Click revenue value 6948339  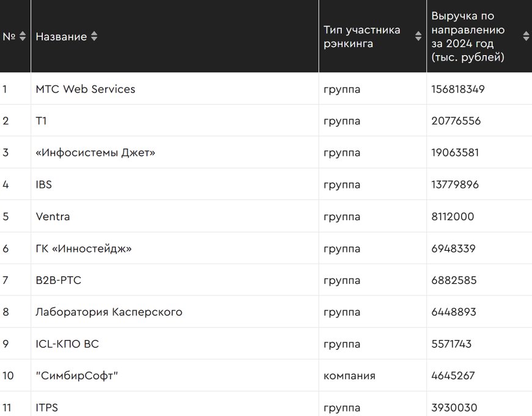click(x=453, y=248)
